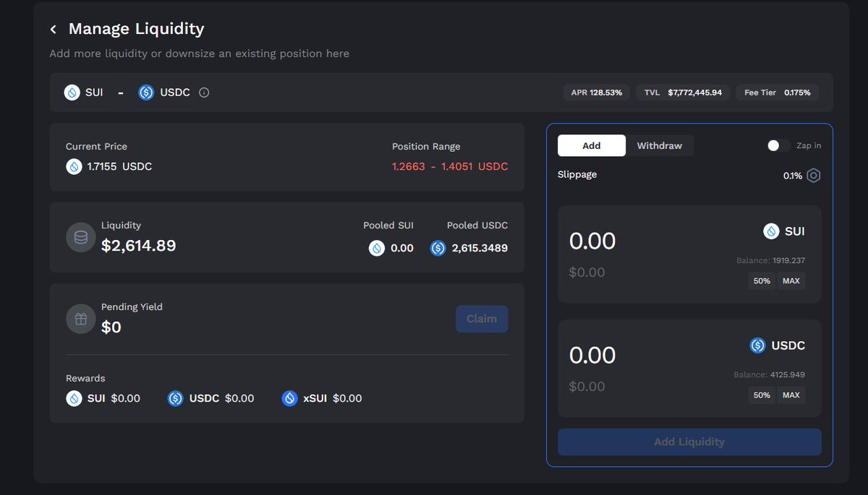
Task: Set SUI amount to 50% of balance
Action: pos(762,281)
